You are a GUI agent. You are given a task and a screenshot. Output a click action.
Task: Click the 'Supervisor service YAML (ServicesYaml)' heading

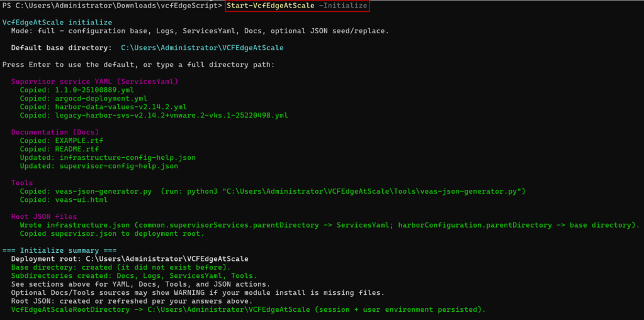(94, 81)
